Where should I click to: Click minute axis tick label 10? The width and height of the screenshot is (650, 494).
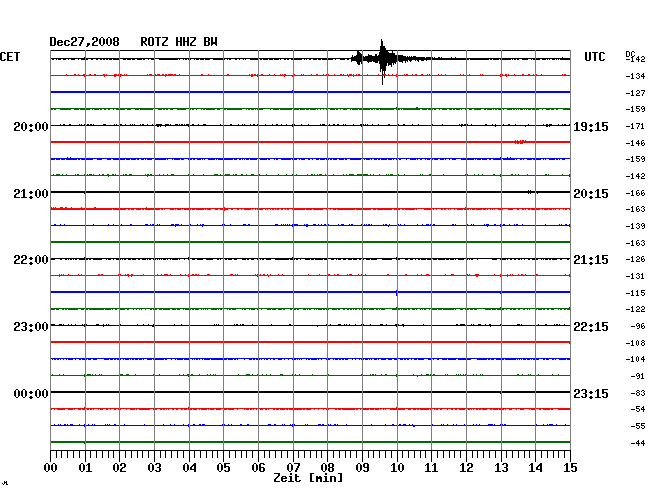[x=397, y=468]
